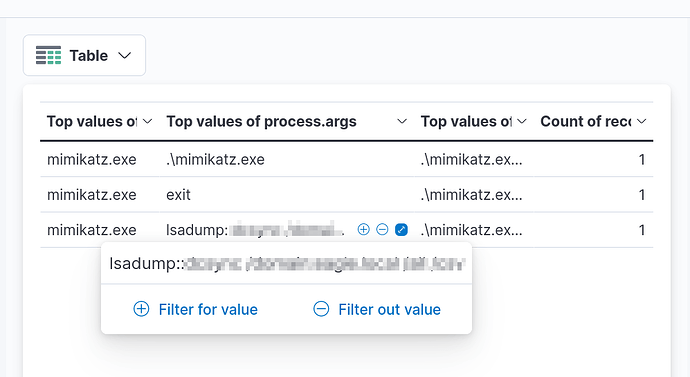Image resolution: width=690 pixels, height=377 pixels.
Task: Open third Top values column chevron
Action: tap(522, 121)
